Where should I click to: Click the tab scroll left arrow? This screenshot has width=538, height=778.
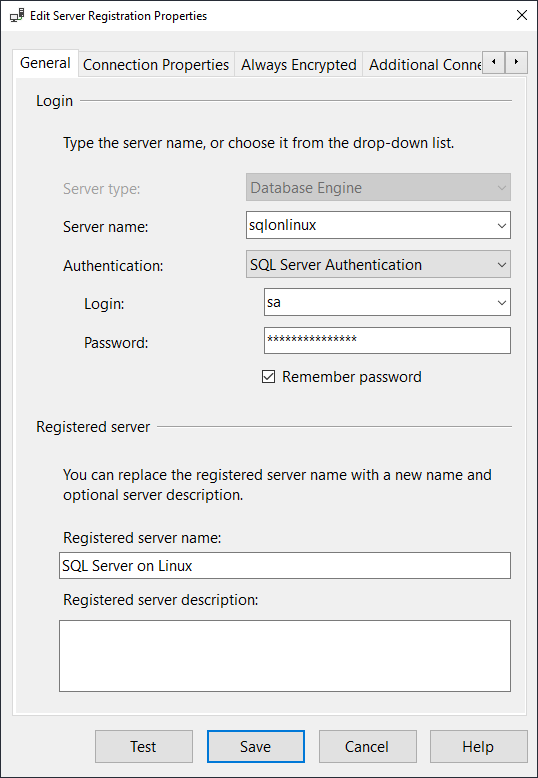pyautogui.click(x=493, y=63)
